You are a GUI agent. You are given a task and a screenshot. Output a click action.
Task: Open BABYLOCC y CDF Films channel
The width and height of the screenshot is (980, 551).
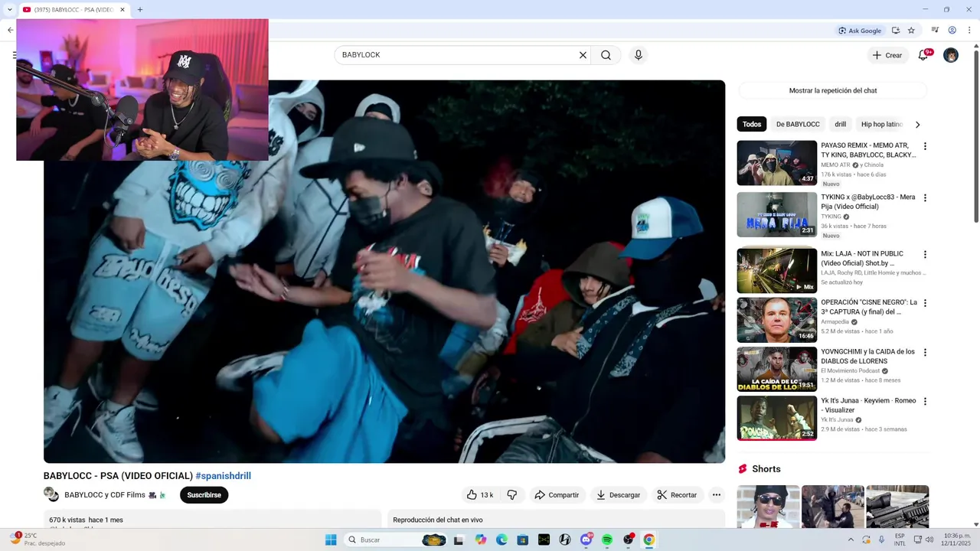pos(105,495)
